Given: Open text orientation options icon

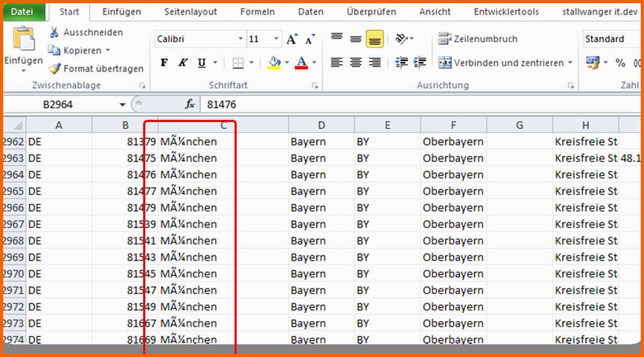Looking at the screenshot, I should click(x=402, y=39).
